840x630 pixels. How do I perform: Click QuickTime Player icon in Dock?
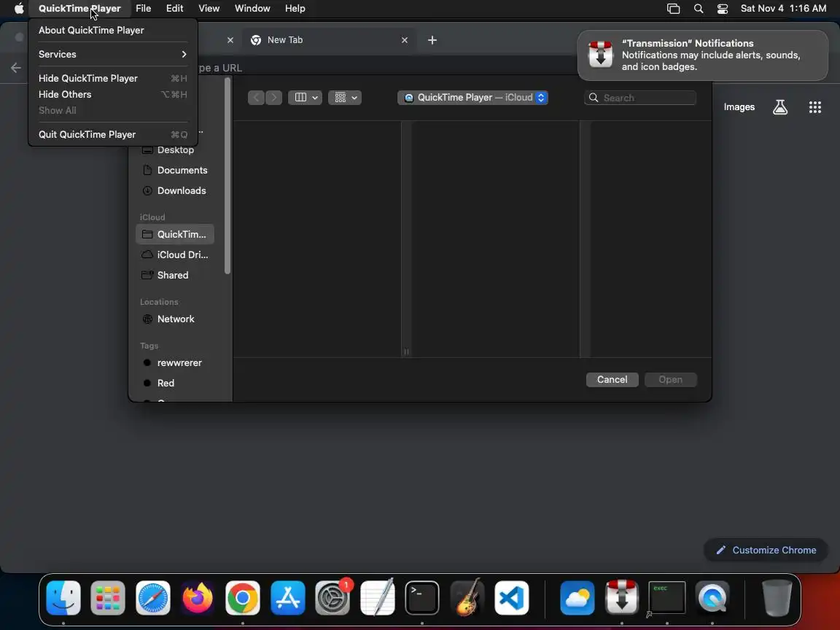pos(712,598)
